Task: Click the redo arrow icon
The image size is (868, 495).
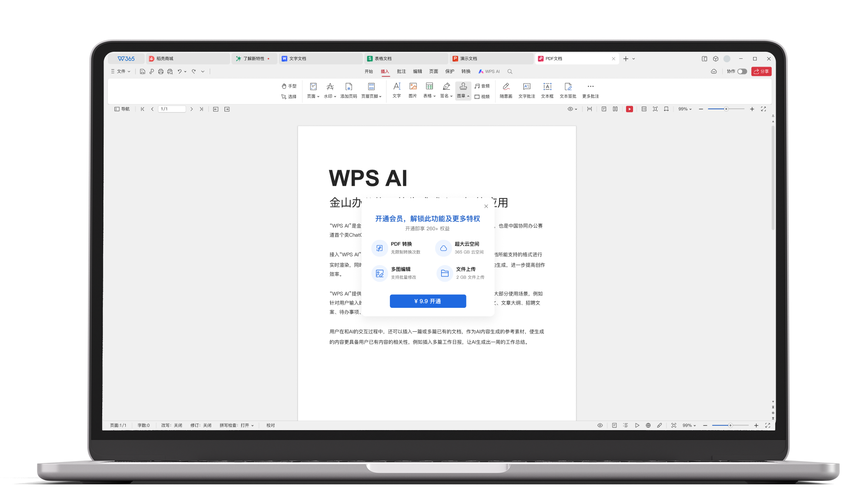Action: pos(194,71)
